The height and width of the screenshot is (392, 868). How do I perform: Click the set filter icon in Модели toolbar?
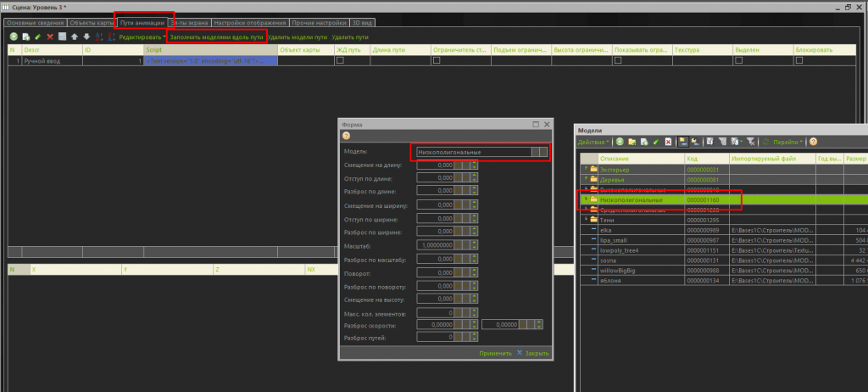tap(709, 142)
